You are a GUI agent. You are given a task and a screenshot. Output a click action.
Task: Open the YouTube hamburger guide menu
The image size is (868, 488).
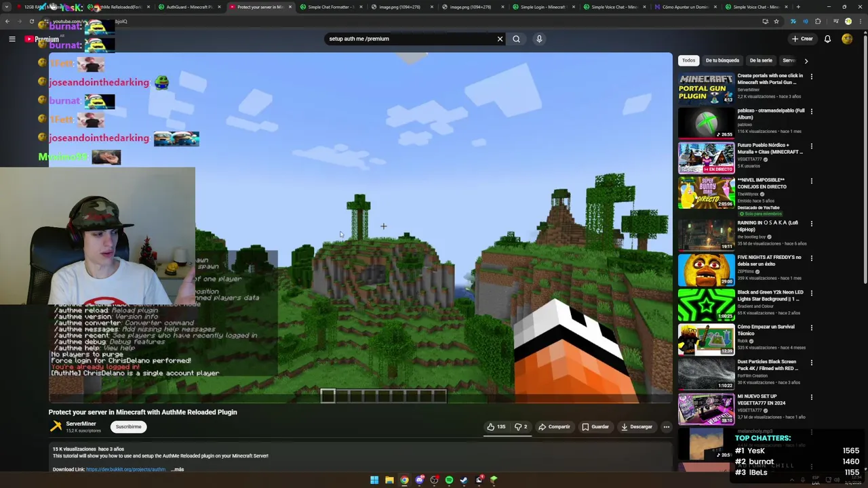pos(12,39)
